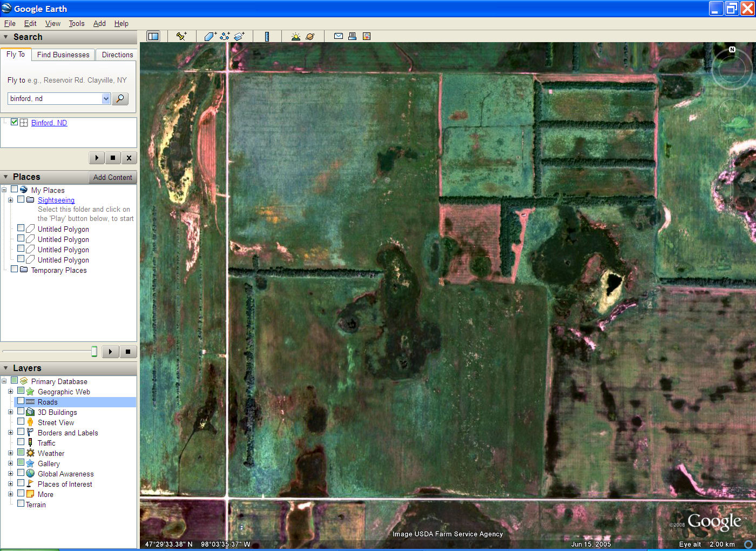Check the Temporary Places checkbox
Viewport: 756px width, 551px height.
15,269
